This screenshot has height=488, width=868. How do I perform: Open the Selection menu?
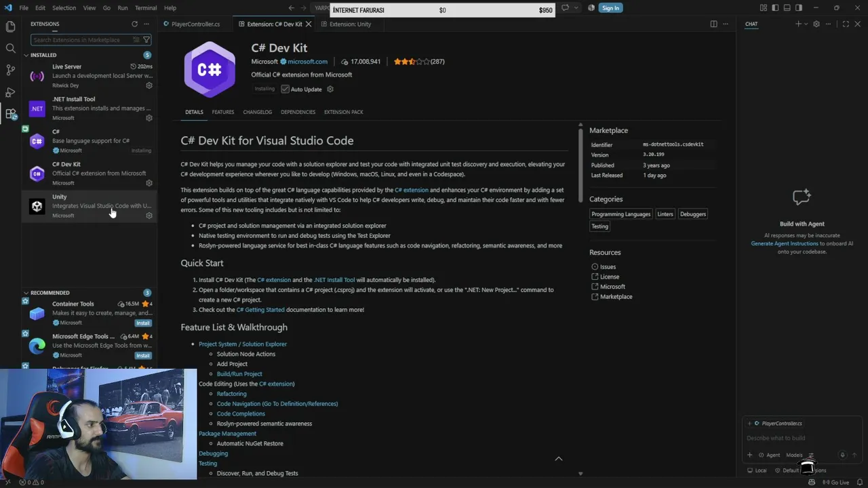(64, 8)
